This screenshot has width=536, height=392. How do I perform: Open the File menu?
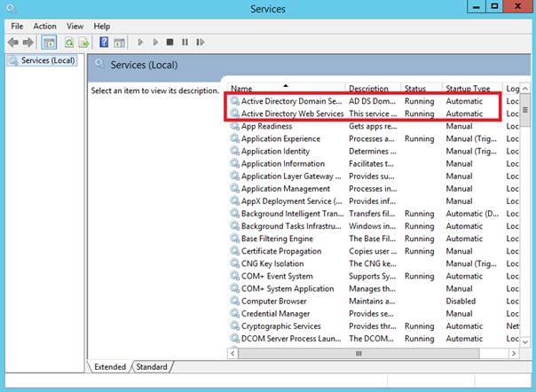(17, 27)
